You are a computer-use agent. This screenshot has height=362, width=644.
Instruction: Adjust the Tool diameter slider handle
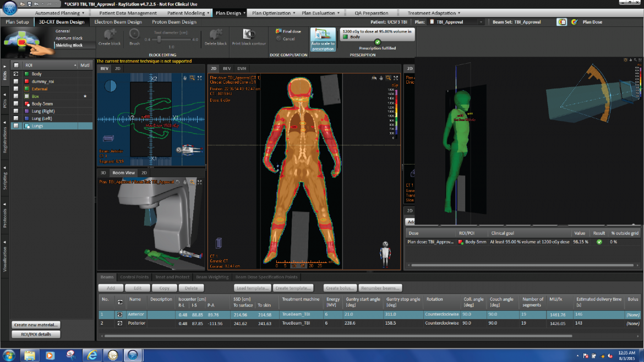[x=159, y=40]
